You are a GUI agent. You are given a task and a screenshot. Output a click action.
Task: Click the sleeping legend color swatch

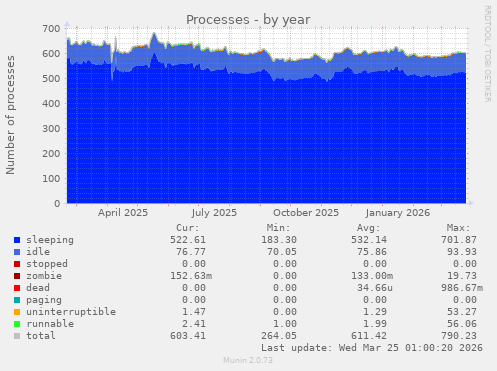pos(17,240)
